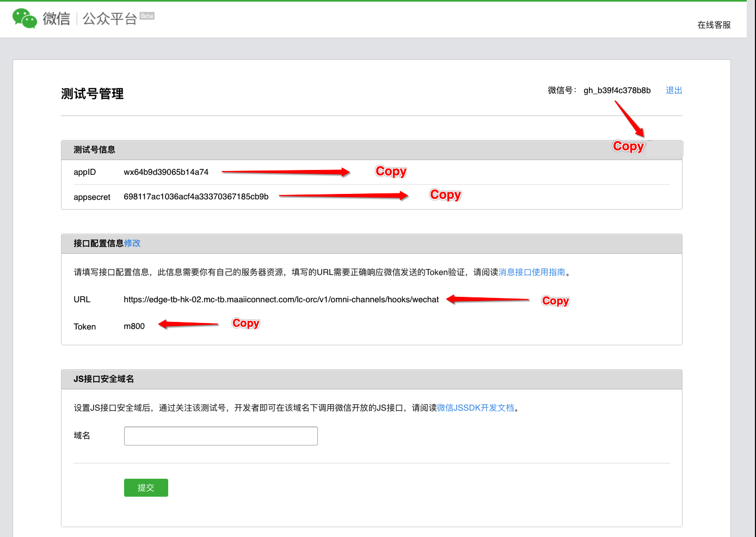Click the 域名 label
Viewport: 756px width, 537px height.
(82, 436)
